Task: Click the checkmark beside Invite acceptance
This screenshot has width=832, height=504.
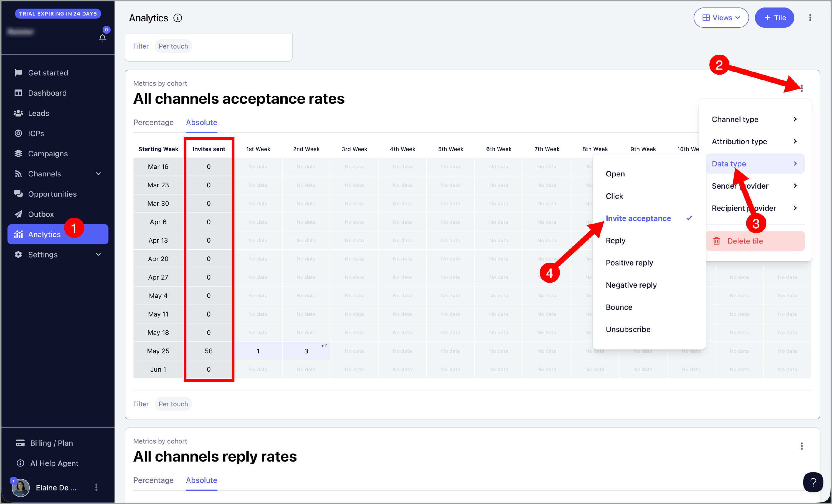Action: coord(689,218)
